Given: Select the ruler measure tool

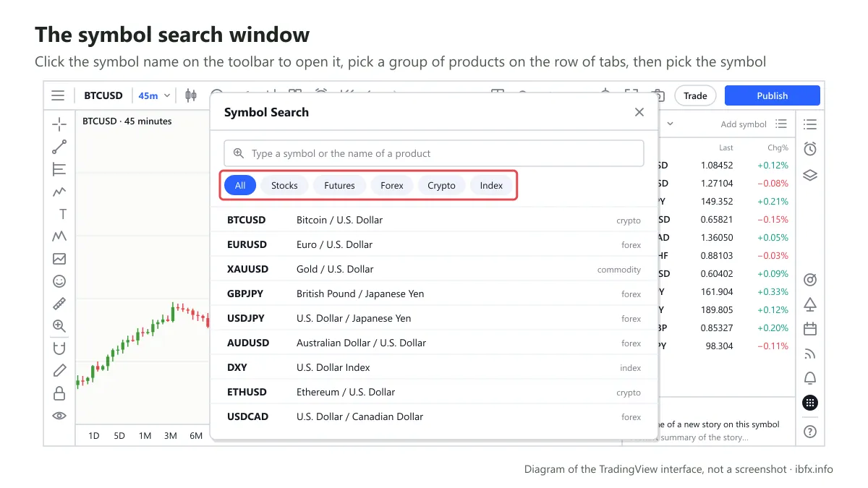Looking at the screenshot, I should pyautogui.click(x=59, y=304).
